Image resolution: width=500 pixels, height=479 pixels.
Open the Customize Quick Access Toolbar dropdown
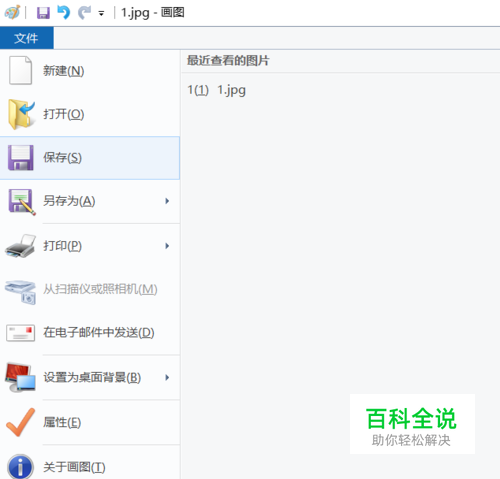coord(101,13)
